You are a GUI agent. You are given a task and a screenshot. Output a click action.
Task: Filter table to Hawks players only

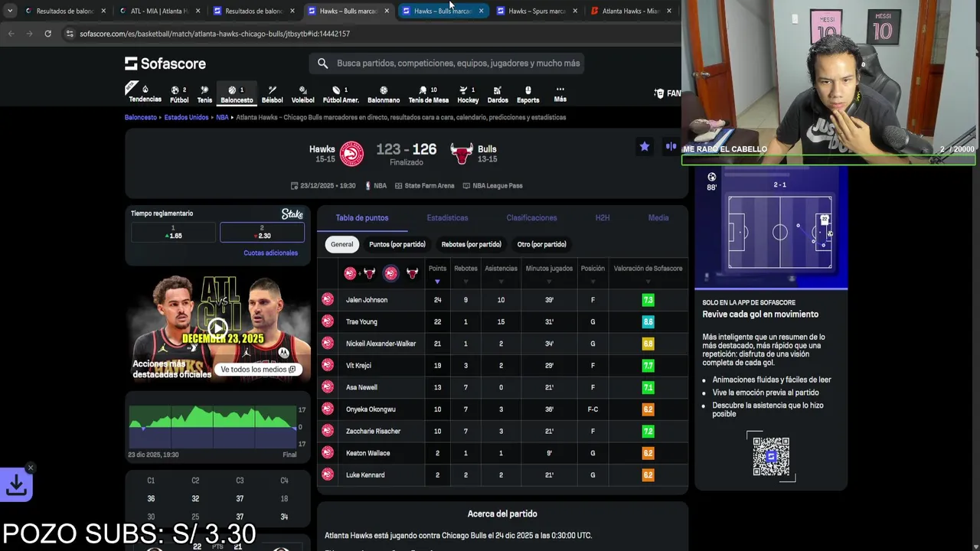click(390, 273)
